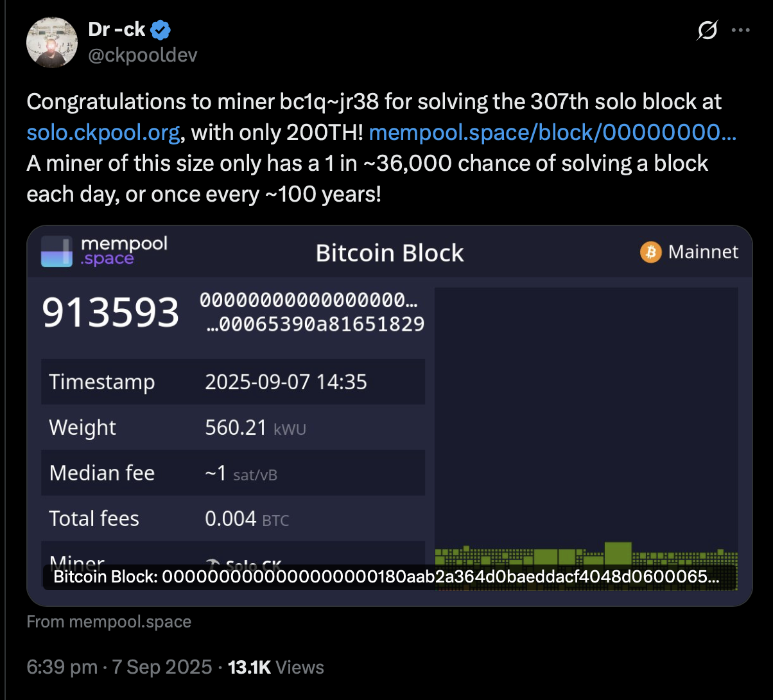Open the mempool.space/block link in tweet
773x700 pixels.
point(552,132)
